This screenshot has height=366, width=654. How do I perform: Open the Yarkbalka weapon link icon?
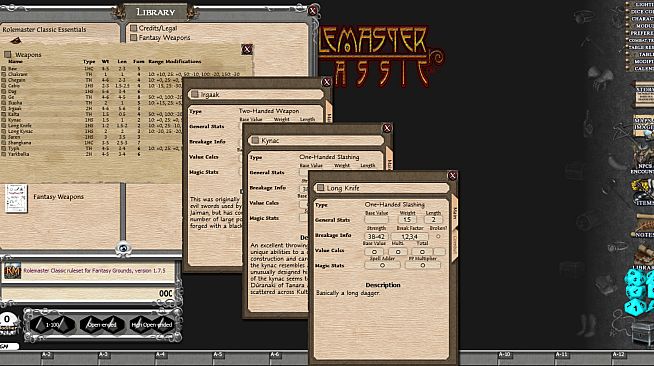click(3, 154)
